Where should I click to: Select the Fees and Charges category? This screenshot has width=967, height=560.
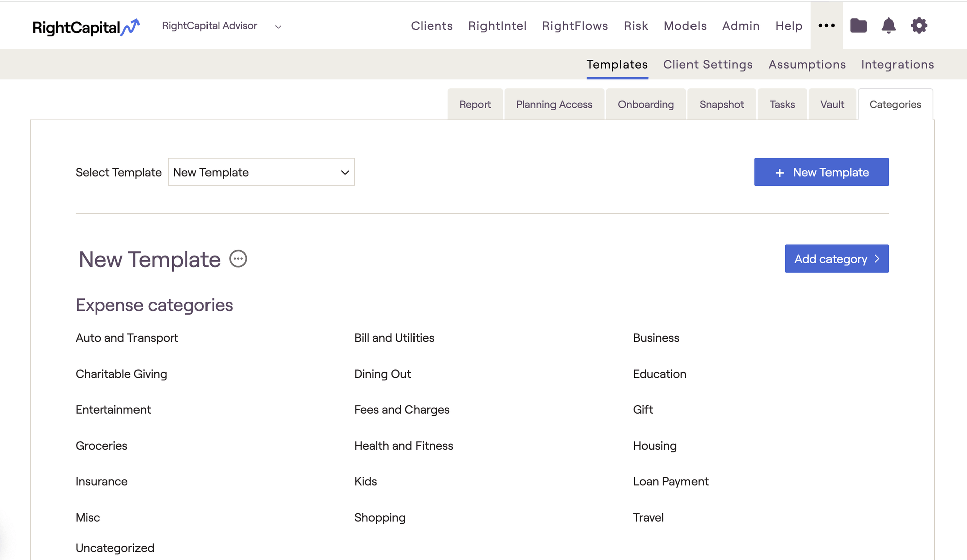tap(401, 410)
